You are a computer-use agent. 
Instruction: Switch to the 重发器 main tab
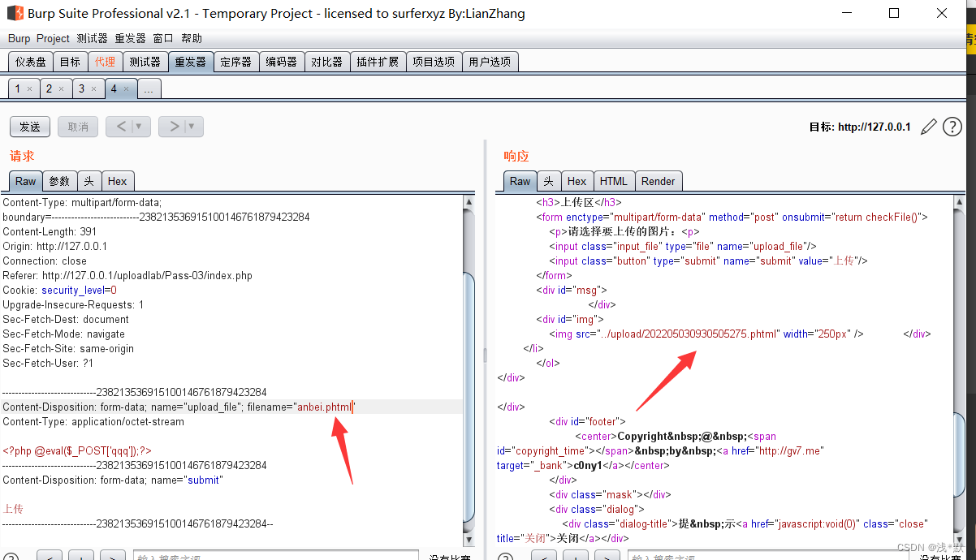click(191, 62)
